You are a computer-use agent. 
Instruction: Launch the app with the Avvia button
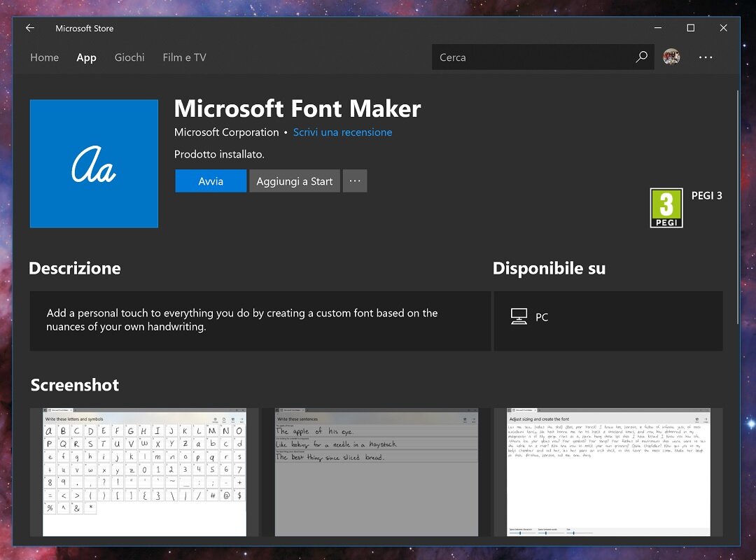coord(210,181)
